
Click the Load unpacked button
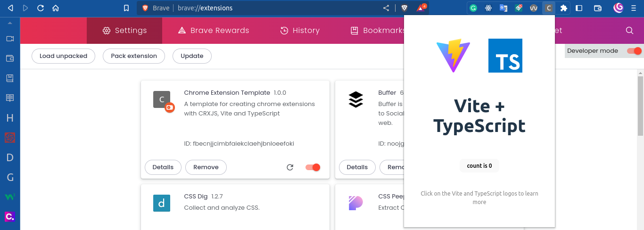(x=63, y=56)
